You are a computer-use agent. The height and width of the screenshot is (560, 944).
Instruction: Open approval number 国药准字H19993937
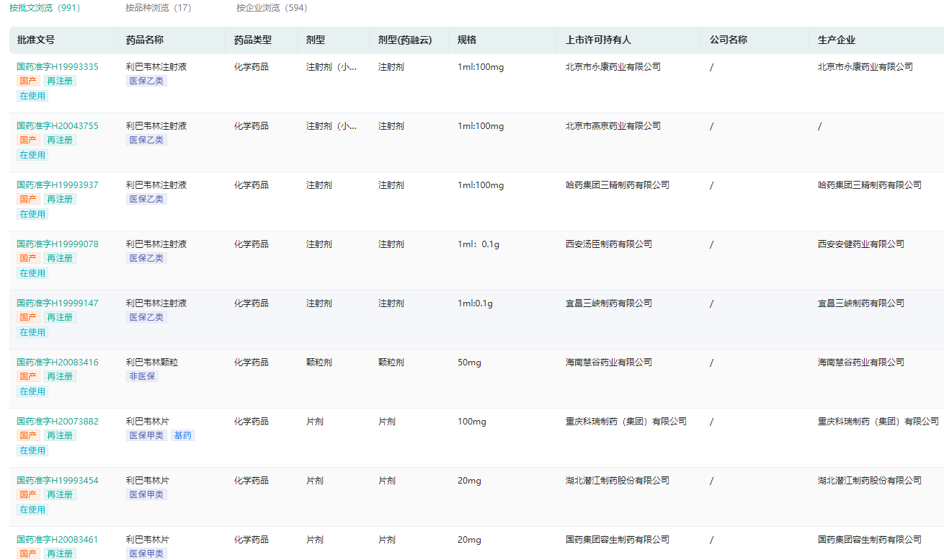58,185
